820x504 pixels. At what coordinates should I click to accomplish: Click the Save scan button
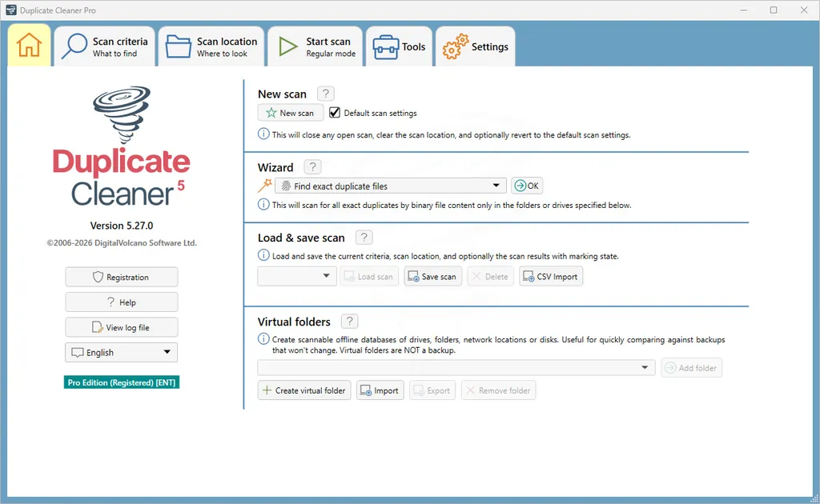coord(433,276)
